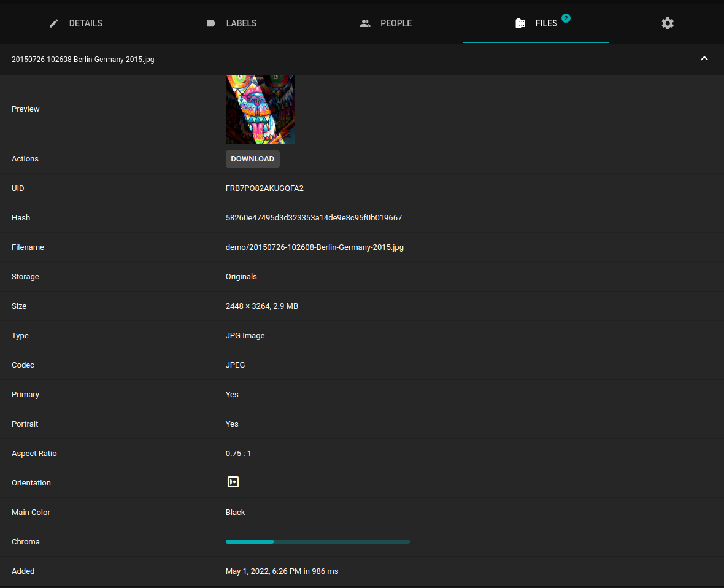724x588 pixels.
Task: Switch to the DETAILS tab label
Action: click(x=85, y=23)
